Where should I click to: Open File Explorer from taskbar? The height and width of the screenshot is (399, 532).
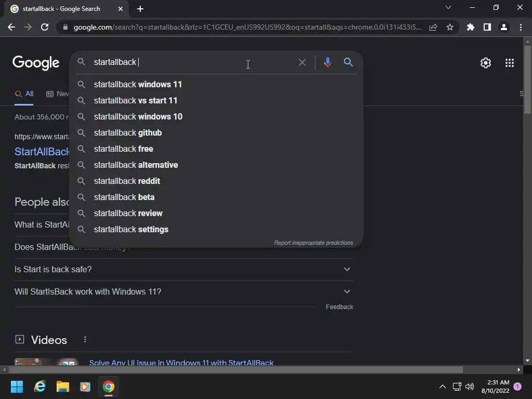coord(63,387)
